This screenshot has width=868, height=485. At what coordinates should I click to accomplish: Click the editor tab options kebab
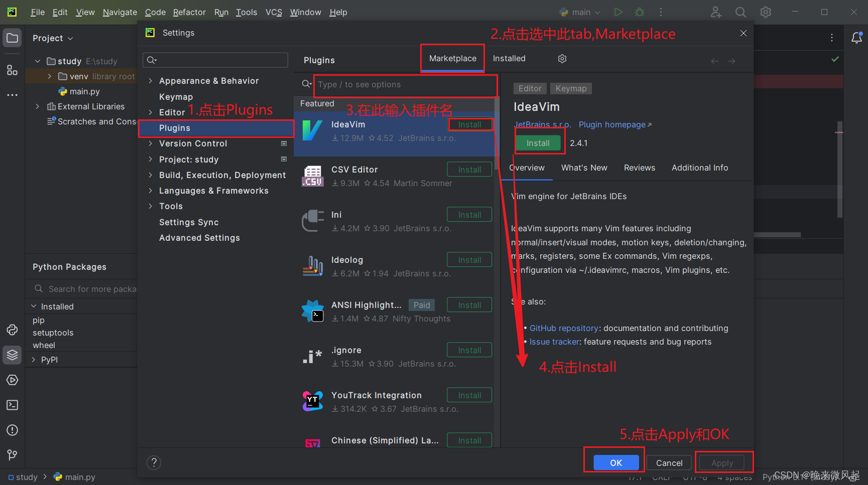click(832, 38)
